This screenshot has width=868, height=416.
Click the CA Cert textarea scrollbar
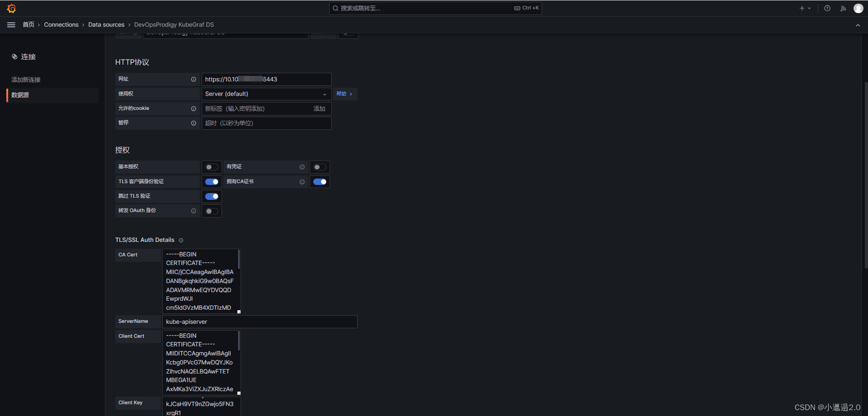239,260
